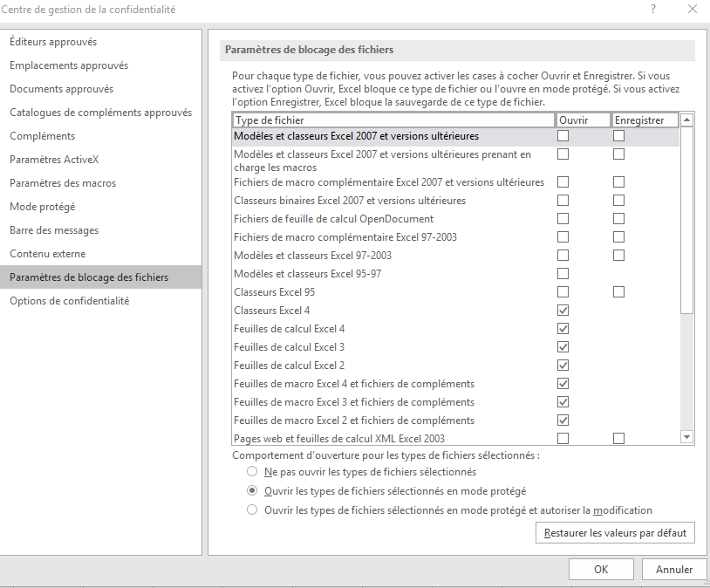Click the file list scroll up arrow
Viewport: 710px width, 588px height.
(x=687, y=120)
